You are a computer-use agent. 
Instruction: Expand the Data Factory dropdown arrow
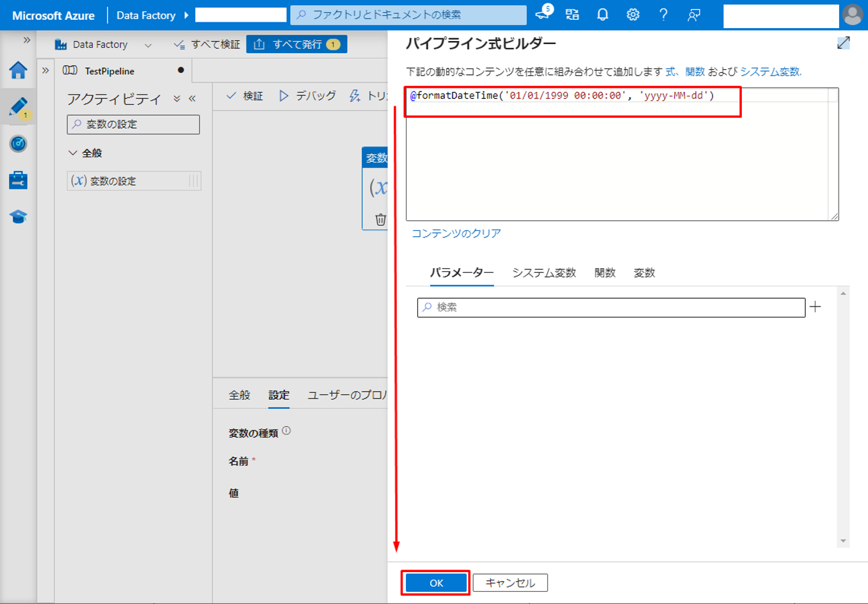(148, 45)
